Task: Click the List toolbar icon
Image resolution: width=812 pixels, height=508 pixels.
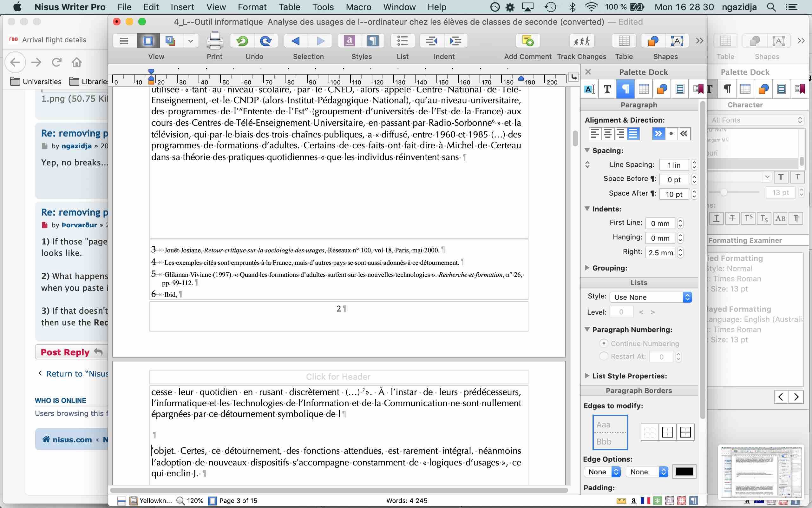Action: 402,41
